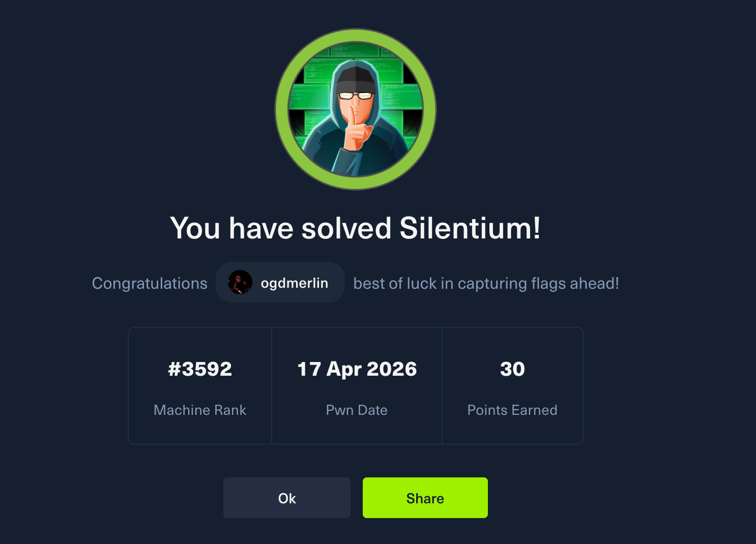
Task: Click the congratulations message text
Action: coord(149,283)
